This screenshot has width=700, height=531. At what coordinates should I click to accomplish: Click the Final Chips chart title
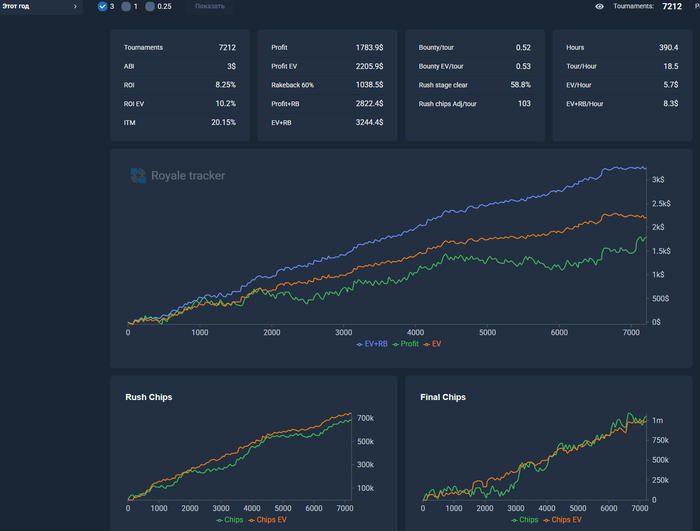pos(443,397)
